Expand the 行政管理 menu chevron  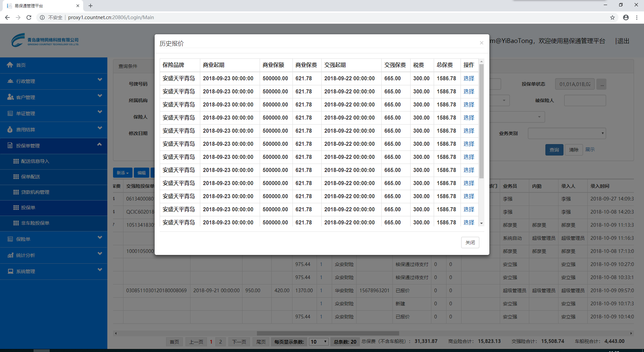[100, 80]
